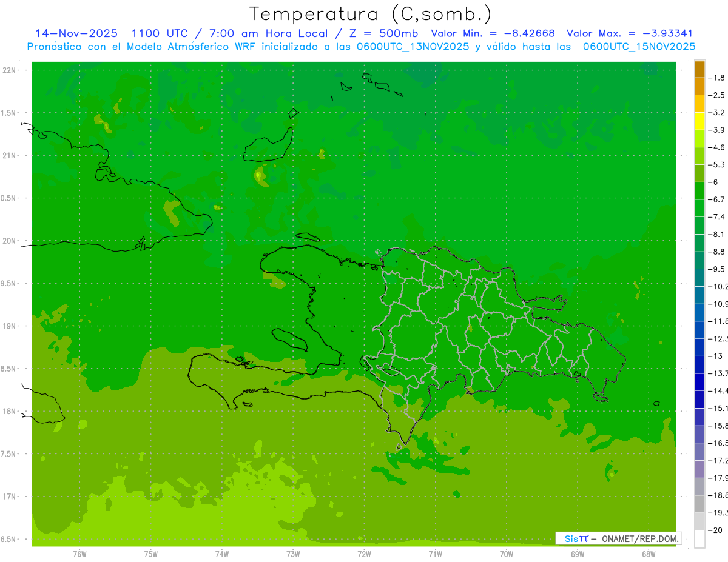The width and height of the screenshot is (728, 562).
Task: Click the -16.5 color scale label
Action: coord(718,443)
